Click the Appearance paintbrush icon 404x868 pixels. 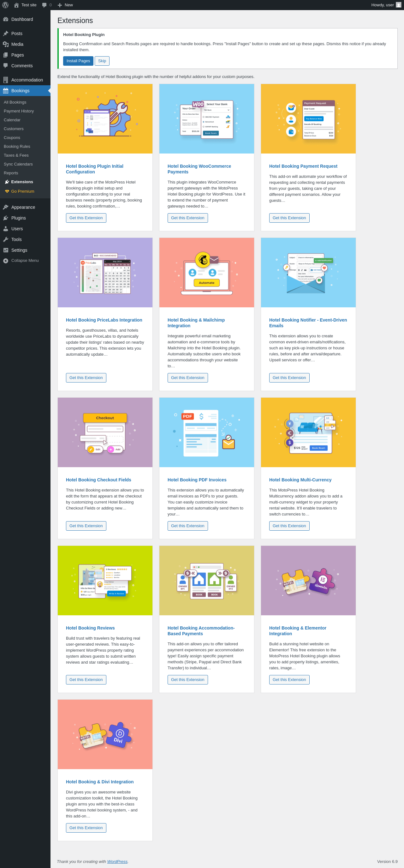(x=6, y=208)
